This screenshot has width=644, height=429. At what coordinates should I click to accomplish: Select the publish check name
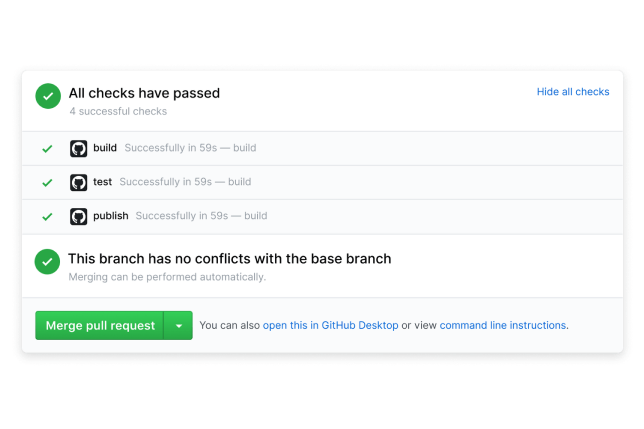coord(110,216)
